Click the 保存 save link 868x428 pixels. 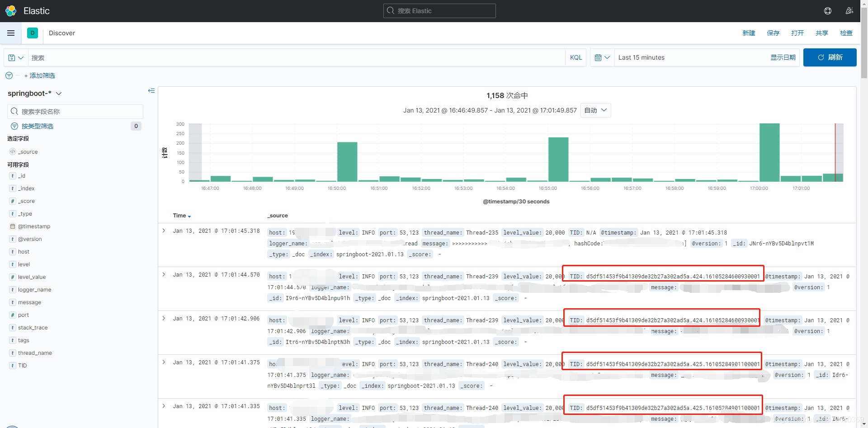tap(773, 33)
